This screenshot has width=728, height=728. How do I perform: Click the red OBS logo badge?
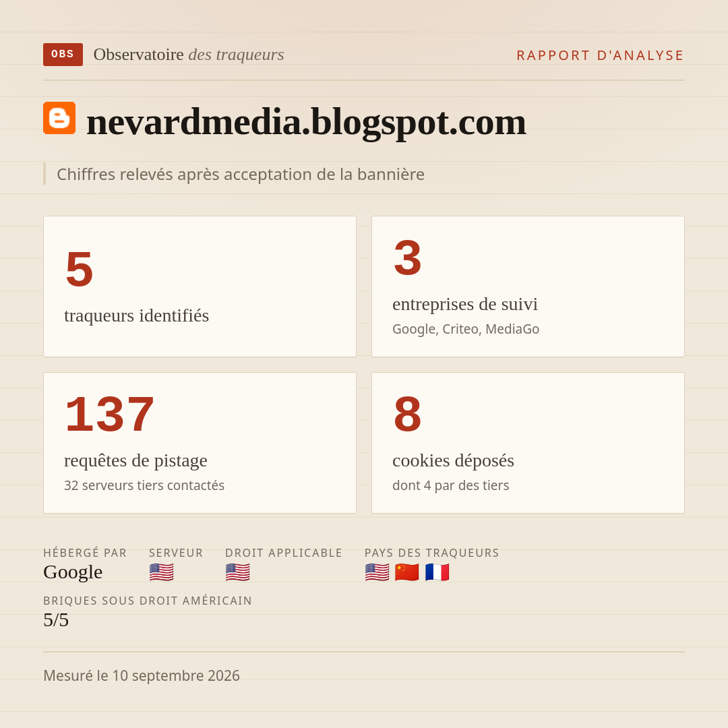(x=63, y=55)
